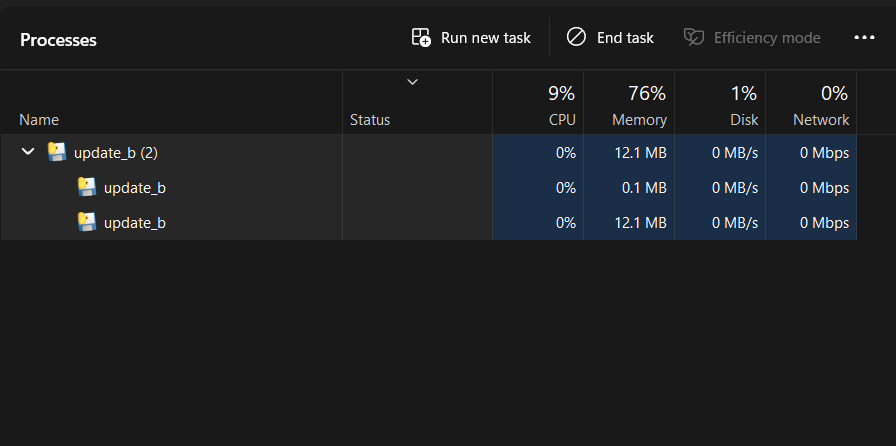
Task: Collapse the update_b (2) process group
Action: (x=28, y=152)
